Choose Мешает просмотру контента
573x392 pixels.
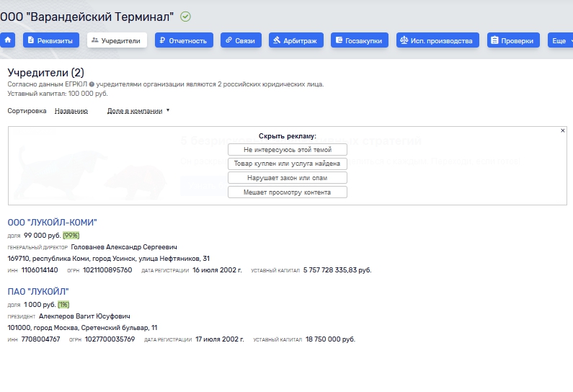point(288,192)
